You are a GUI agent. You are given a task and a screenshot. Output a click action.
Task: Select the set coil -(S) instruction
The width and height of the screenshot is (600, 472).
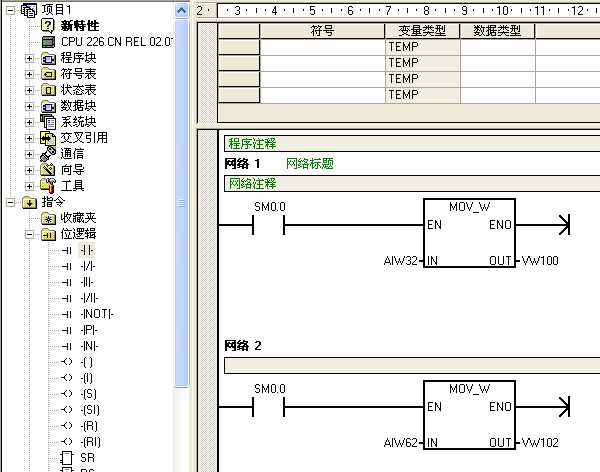click(x=89, y=394)
